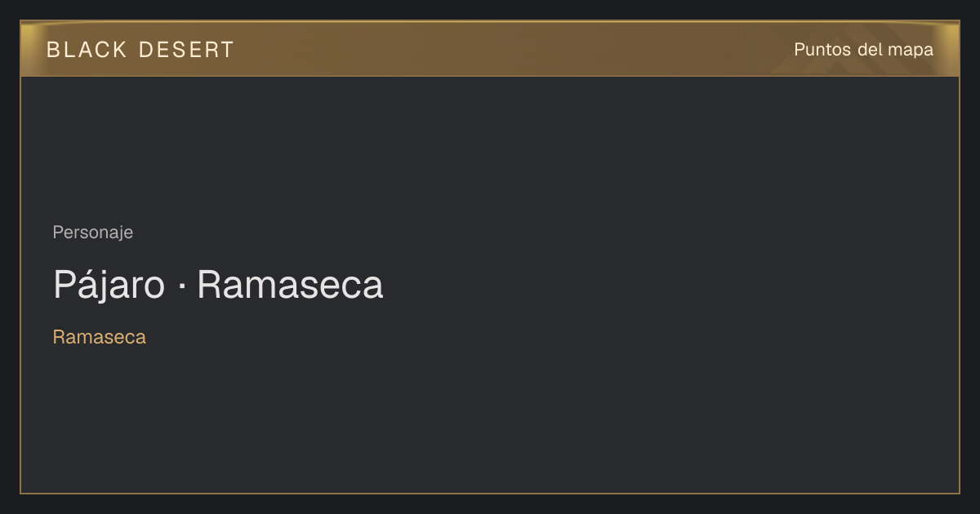The width and height of the screenshot is (980, 514).
Task: Open the Puntos del mapa link
Action: (x=863, y=50)
